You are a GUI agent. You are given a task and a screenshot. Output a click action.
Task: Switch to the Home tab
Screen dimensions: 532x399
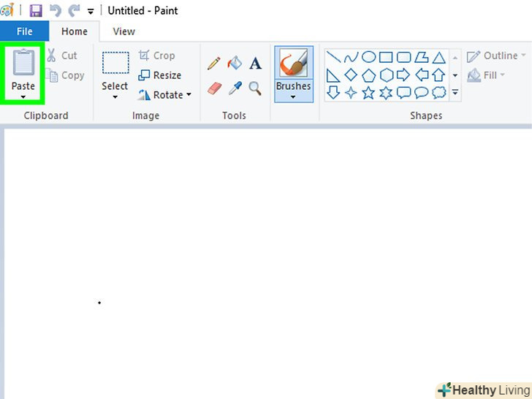[75, 31]
